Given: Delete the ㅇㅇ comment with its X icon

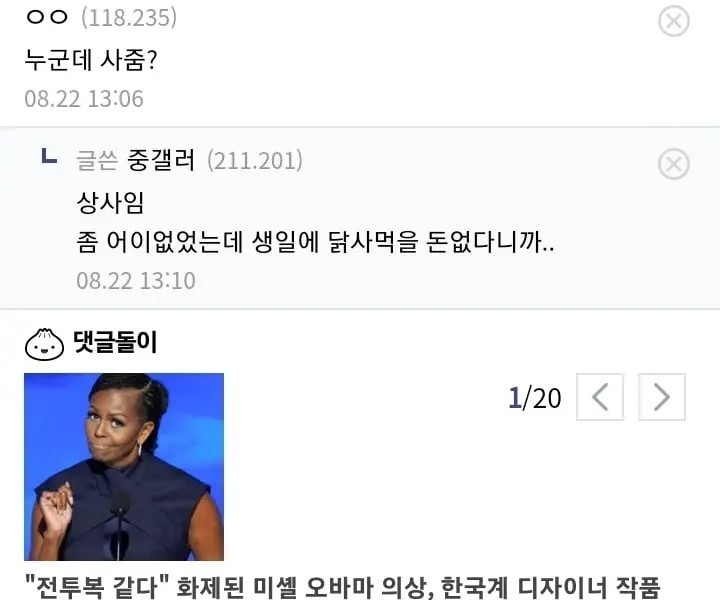Looking at the screenshot, I should [674, 21].
